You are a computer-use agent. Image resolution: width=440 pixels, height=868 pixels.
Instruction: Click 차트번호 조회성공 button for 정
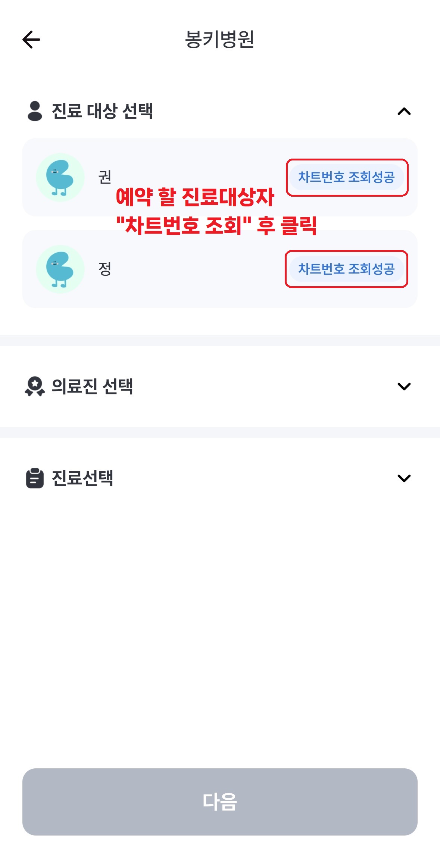(346, 269)
